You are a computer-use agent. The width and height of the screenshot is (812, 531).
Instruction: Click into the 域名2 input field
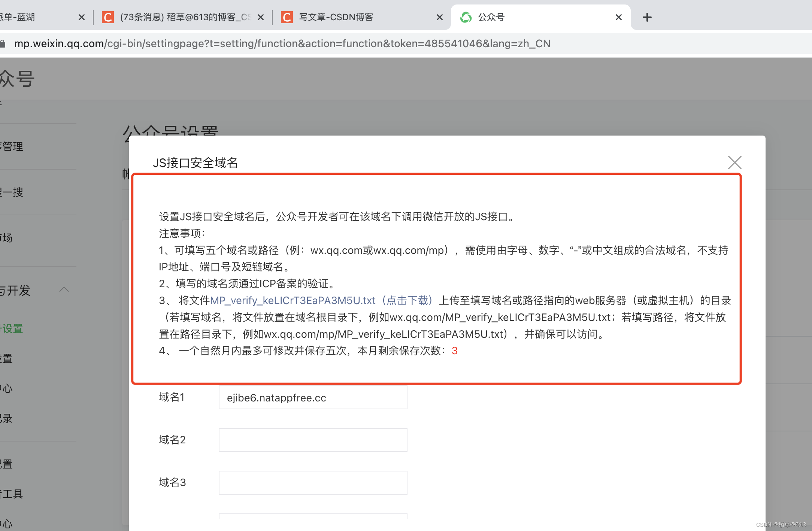313,440
